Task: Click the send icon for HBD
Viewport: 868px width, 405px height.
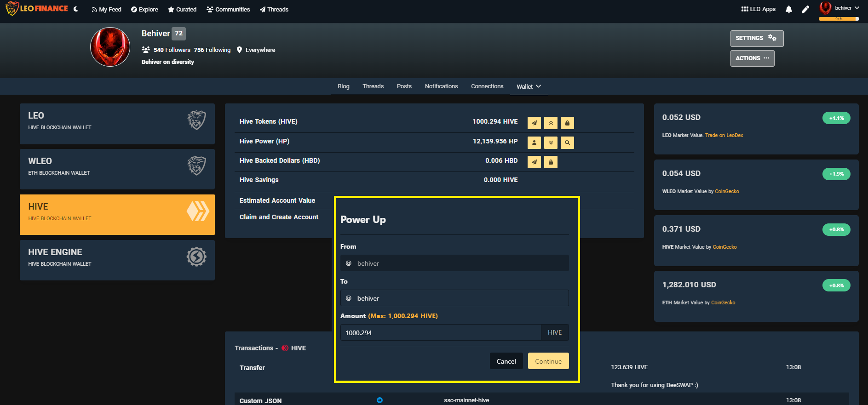Action: click(534, 162)
